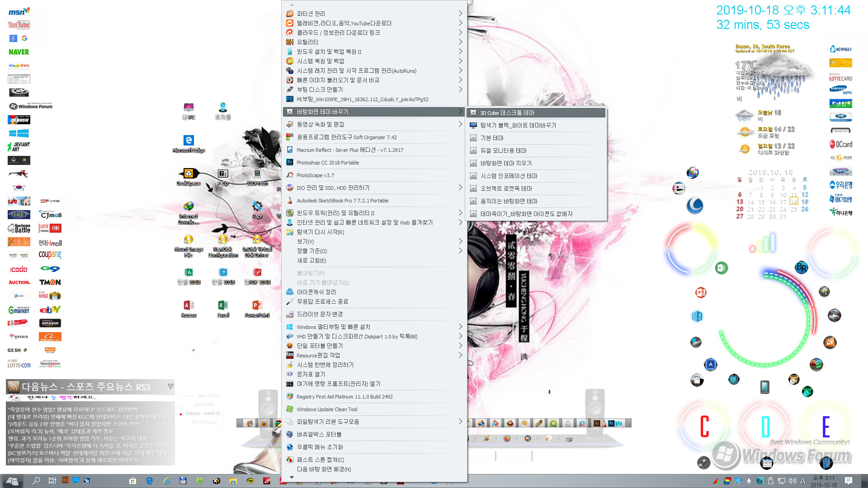Screen dimensions: 868x488
Task: Open the Rapr desktop shortcut
Action: point(257,210)
